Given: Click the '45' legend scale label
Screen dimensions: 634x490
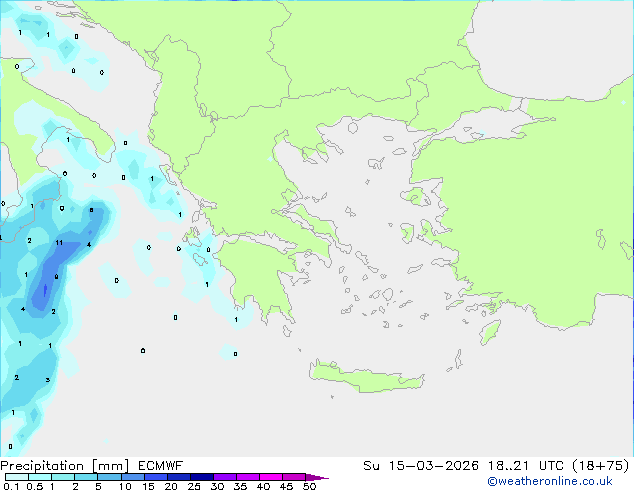Looking at the screenshot, I should 286,486.
